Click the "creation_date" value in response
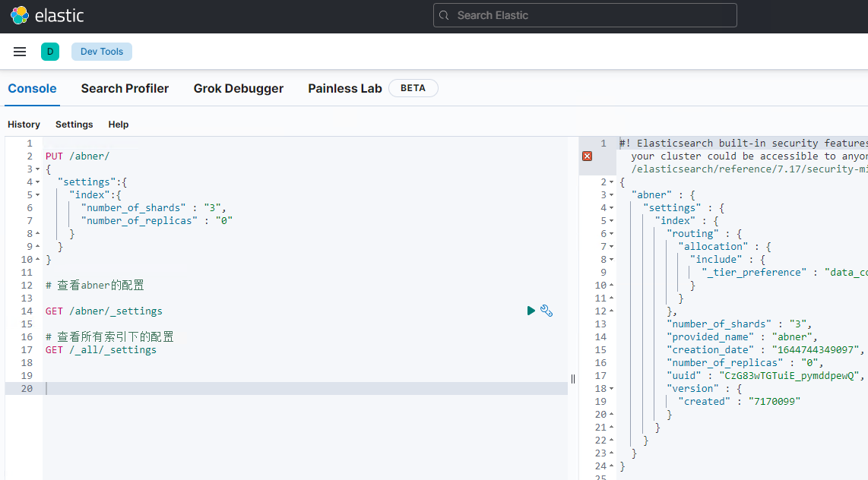 (816, 350)
